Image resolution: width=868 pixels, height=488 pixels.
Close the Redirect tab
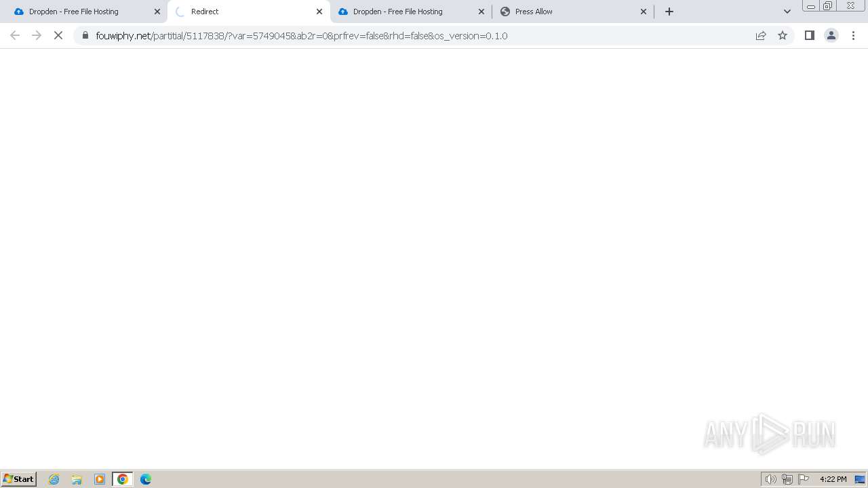(x=319, y=12)
